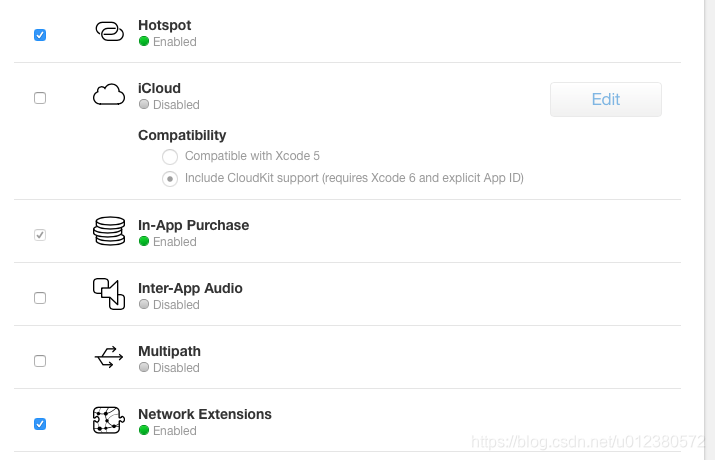Viewport: 715px width, 460px height.
Task: Click Disabled status text under iCloud
Action: click(176, 105)
